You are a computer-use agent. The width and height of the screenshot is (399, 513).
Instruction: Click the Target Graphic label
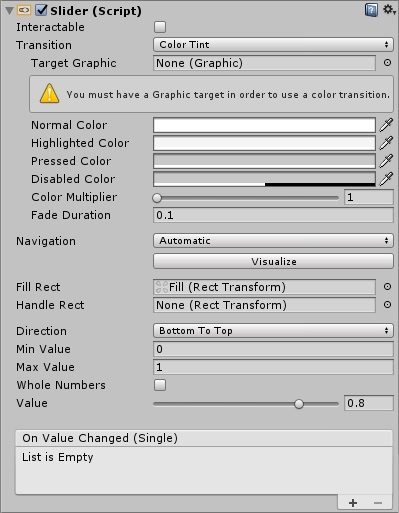(74, 63)
